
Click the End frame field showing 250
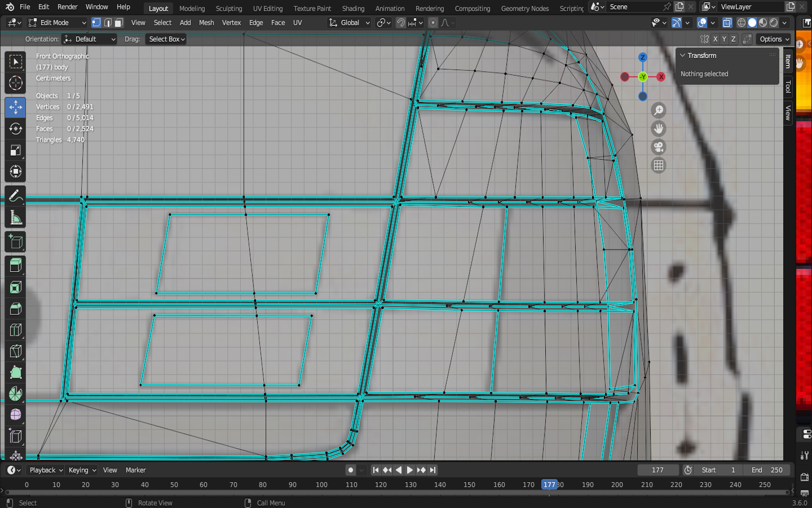click(x=767, y=470)
